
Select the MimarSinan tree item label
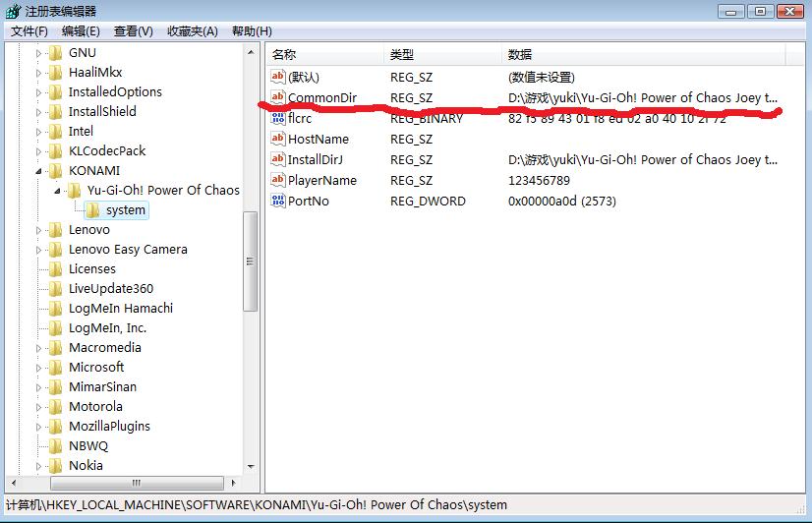pos(102,387)
